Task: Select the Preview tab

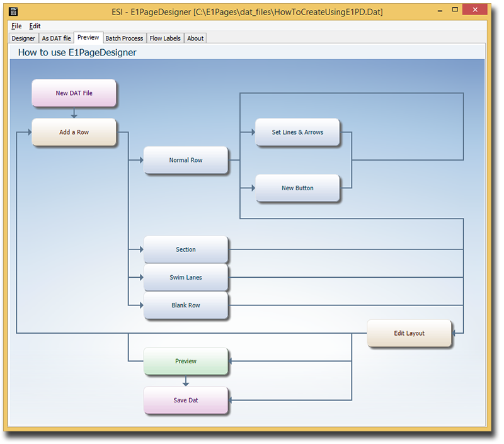Action: [x=88, y=37]
